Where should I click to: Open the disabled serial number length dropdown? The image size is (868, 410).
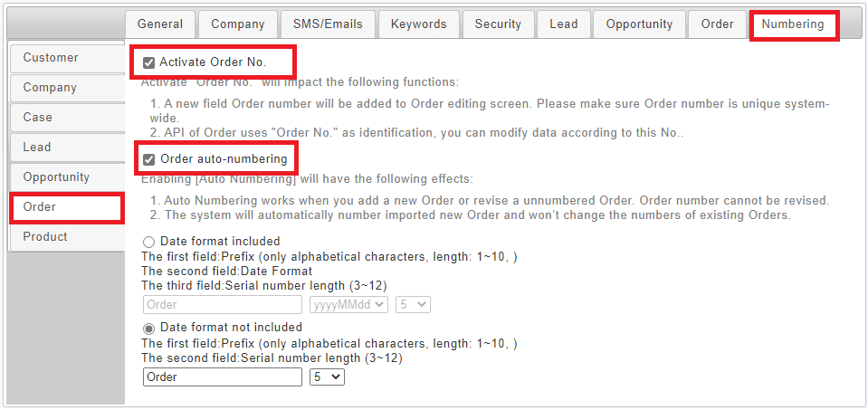click(413, 305)
